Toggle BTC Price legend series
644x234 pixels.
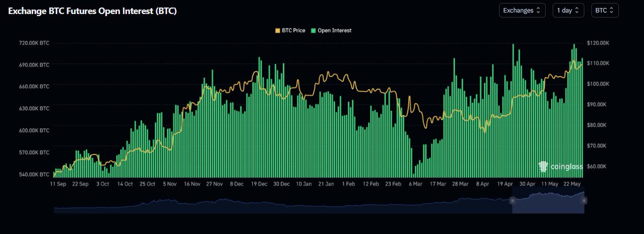[x=290, y=31]
